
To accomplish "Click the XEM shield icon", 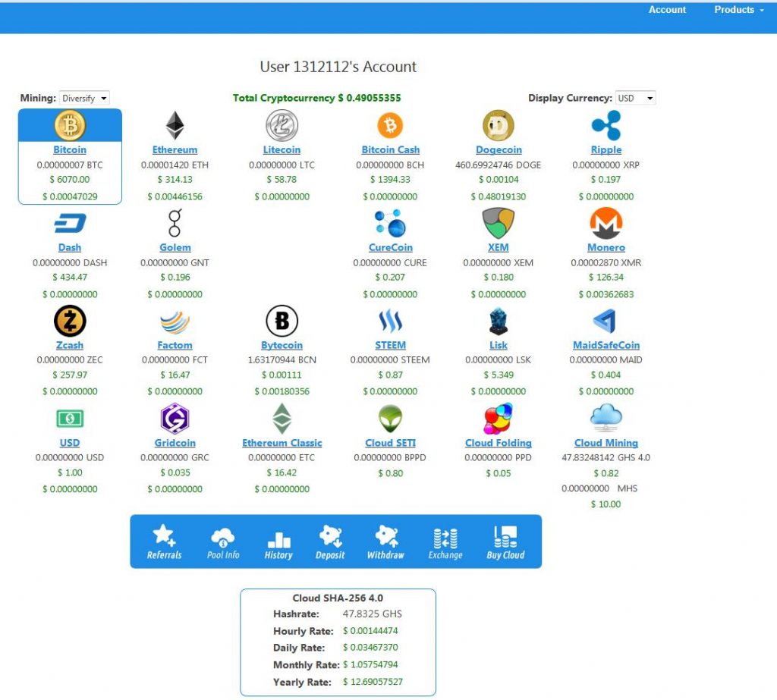I will pos(499,223).
